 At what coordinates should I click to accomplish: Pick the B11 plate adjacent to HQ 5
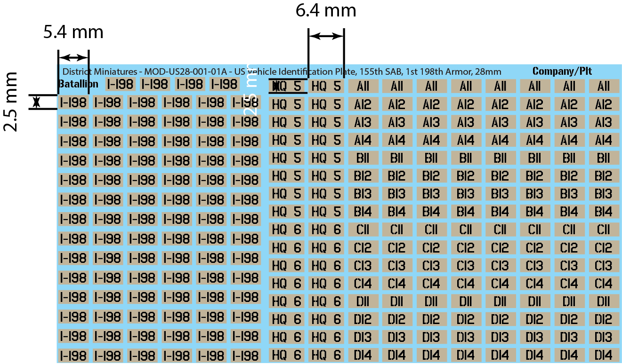tap(363, 158)
